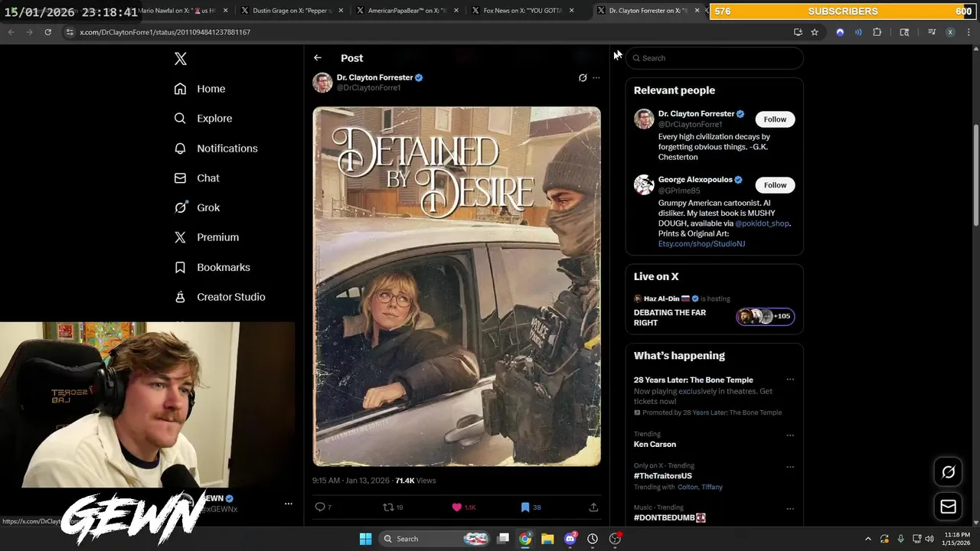Go to Home in sidebar
Image resolution: width=980 pixels, height=551 pixels.
click(x=199, y=89)
